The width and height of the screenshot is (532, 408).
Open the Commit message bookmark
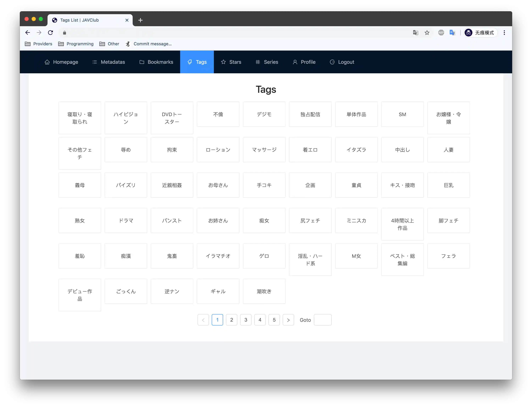(149, 44)
